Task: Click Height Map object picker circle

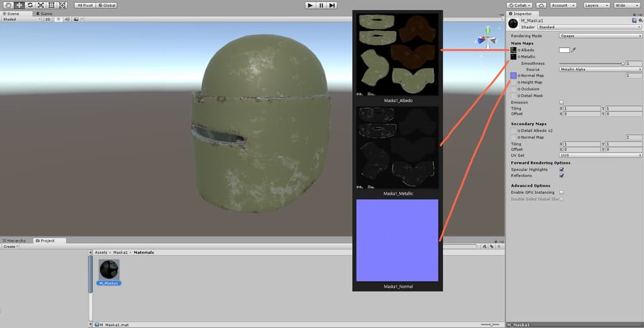Action: click(519, 82)
